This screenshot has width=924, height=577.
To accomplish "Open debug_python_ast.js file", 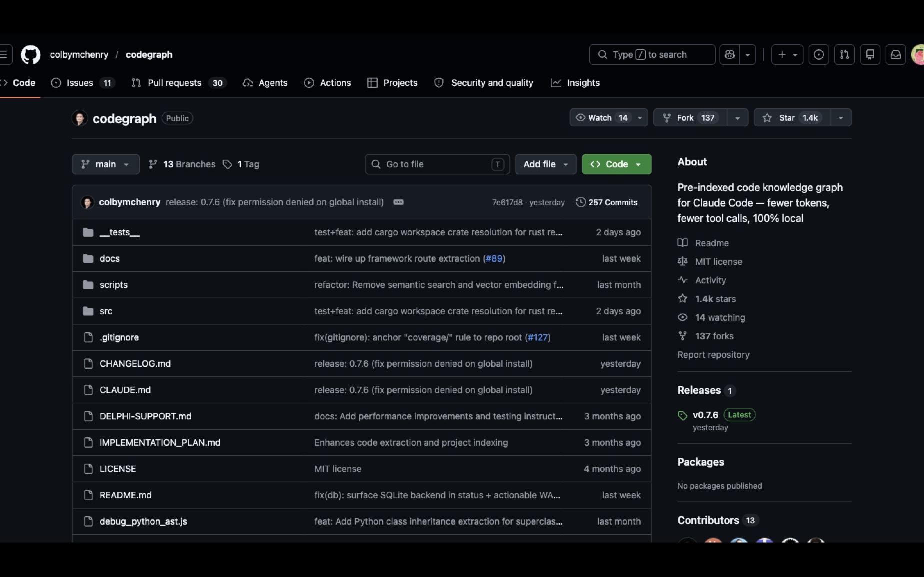I will tap(143, 521).
